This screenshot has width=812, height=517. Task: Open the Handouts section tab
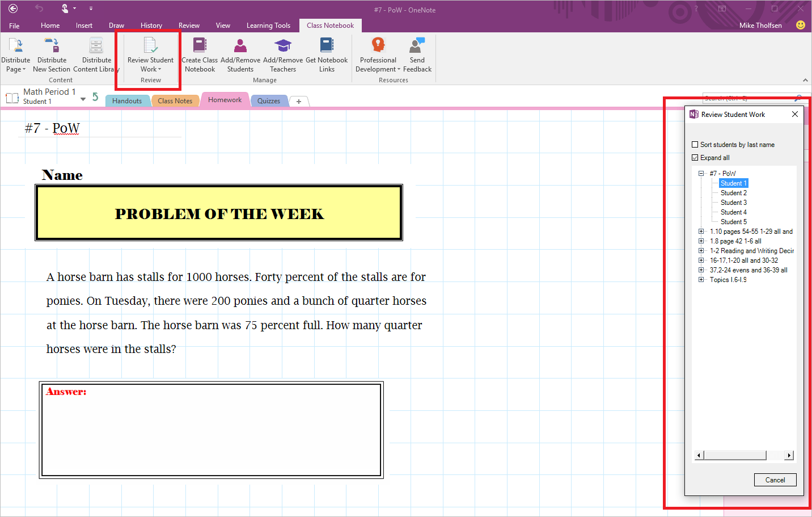coord(127,101)
